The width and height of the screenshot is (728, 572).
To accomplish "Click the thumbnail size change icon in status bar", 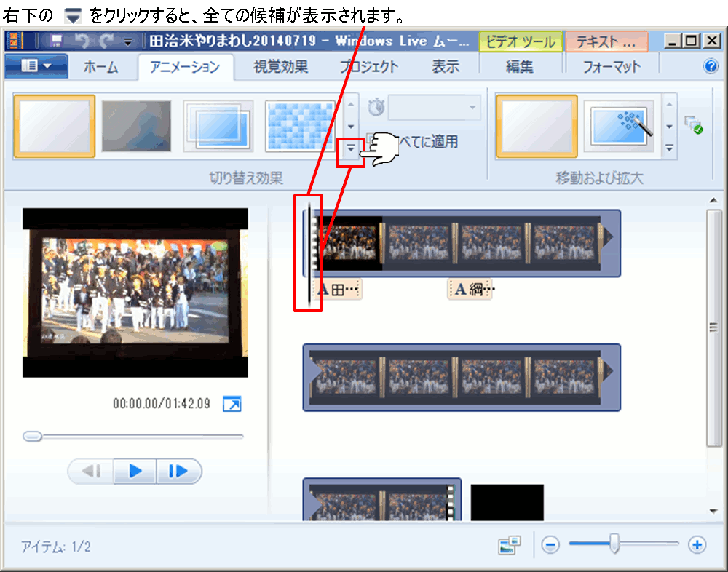I will click(x=510, y=545).
